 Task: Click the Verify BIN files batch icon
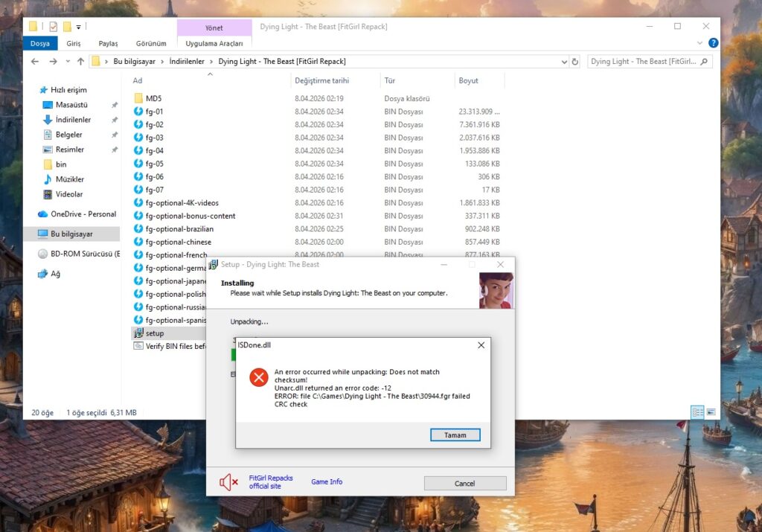(138, 346)
